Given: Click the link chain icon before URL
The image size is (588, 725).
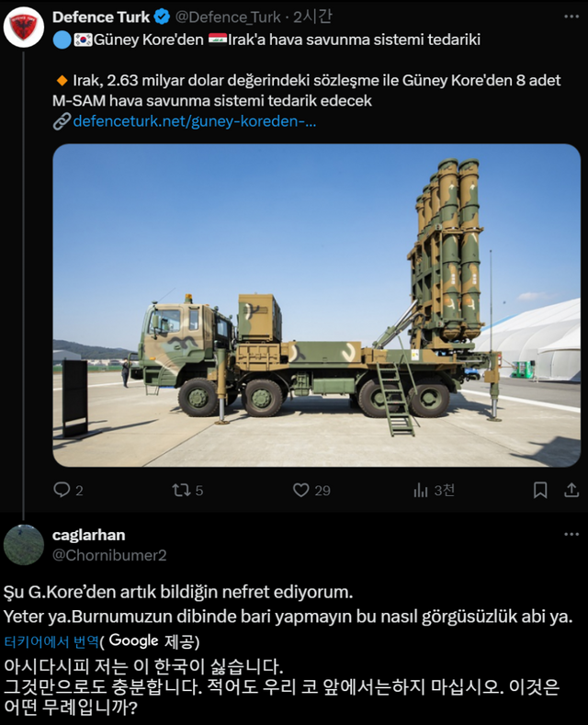Looking at the screenshot, I should tap(62, 121).
